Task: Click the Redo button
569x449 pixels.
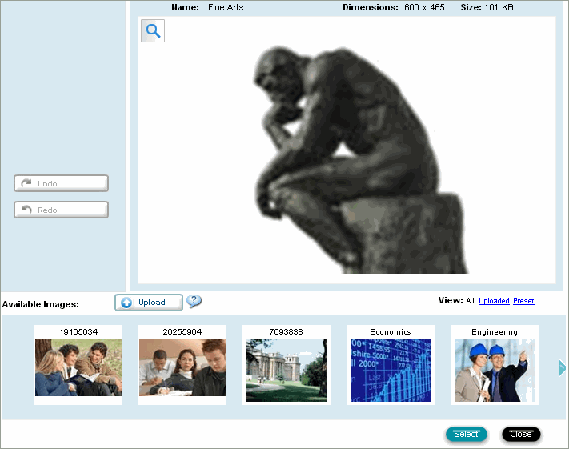Action: pyautogui.click(x=61, y=209)
